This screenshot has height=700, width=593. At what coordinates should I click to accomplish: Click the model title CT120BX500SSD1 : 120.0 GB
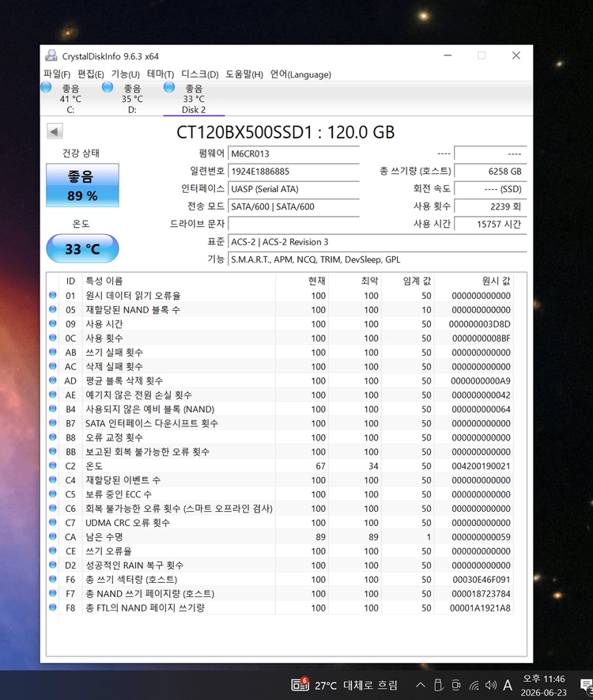click(x=285, y=132)
